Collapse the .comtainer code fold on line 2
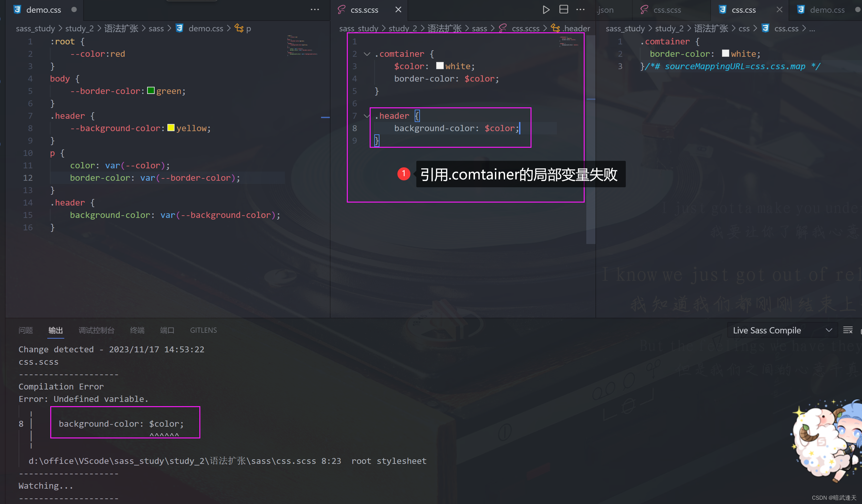The width and height of the screenshot is (862, 504). pyautogui.click(x=367, y=54)
